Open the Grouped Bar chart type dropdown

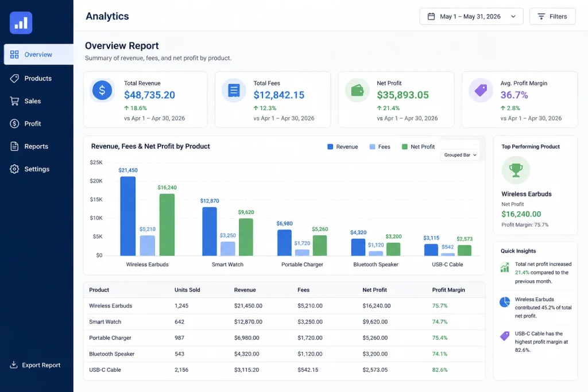click(460, 155)
